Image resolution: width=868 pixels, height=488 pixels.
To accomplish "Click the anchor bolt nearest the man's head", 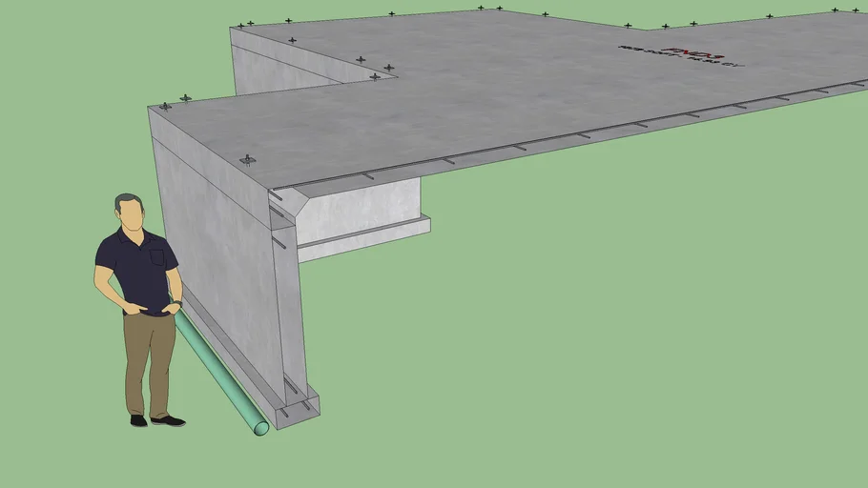I will pyautogui.click(x=165, y=106).
